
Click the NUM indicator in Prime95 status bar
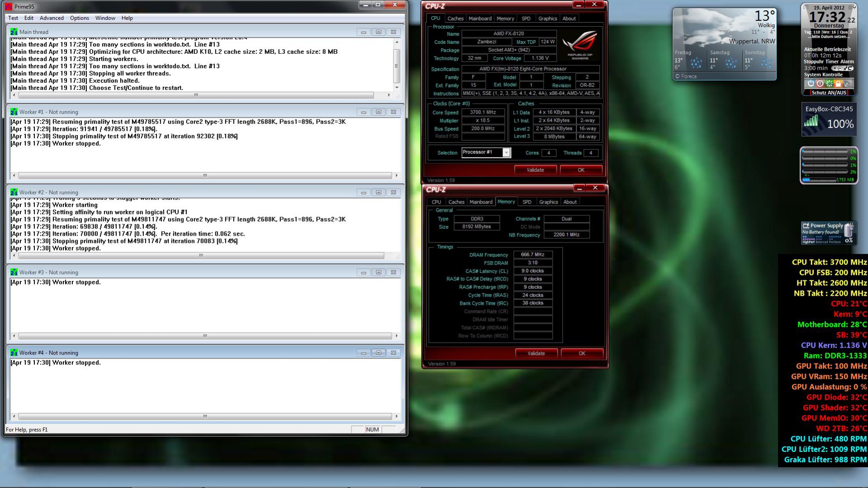pyautogui.click(x=373, y=430)
